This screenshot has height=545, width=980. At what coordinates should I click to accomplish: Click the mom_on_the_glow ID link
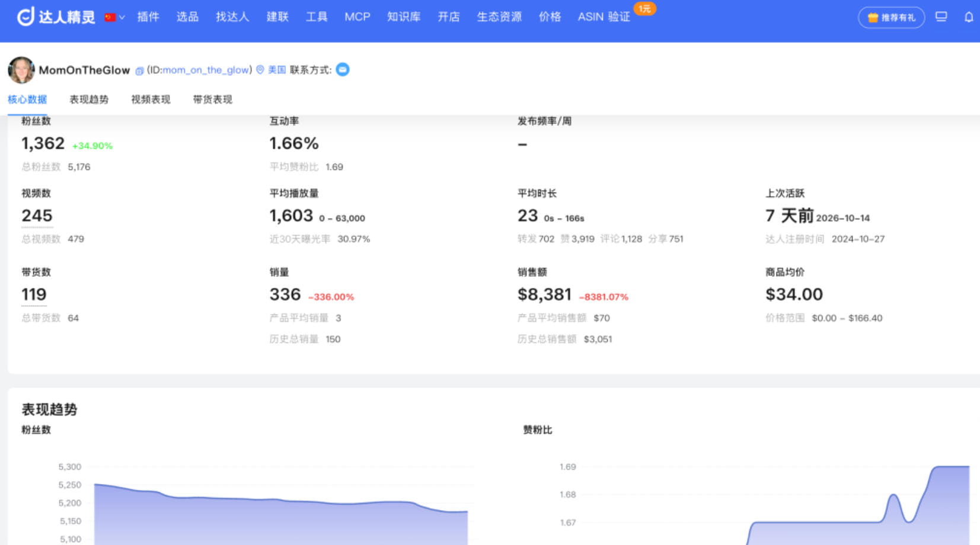click(206, 70)
